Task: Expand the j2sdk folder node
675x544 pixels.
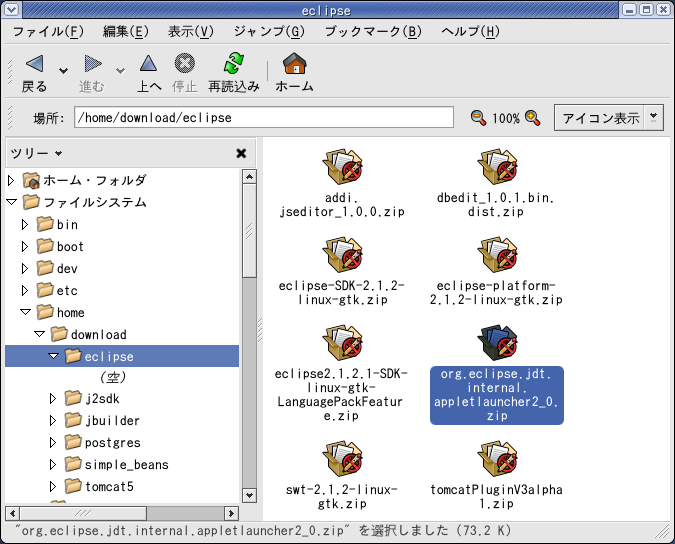Action: coord(53,398)
